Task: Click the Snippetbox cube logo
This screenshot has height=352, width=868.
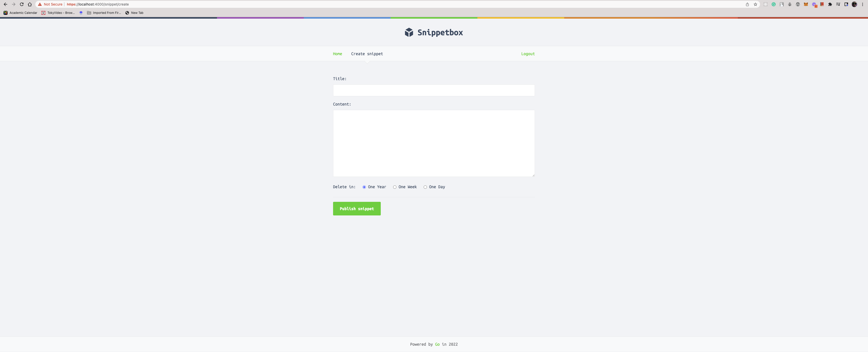Action: click(x=409, y=32)
